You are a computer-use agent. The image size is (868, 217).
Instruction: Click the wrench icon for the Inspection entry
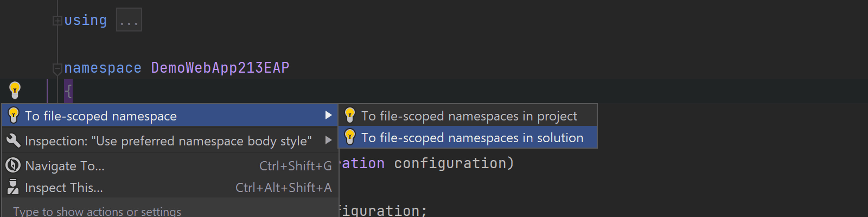pos(13,141)
